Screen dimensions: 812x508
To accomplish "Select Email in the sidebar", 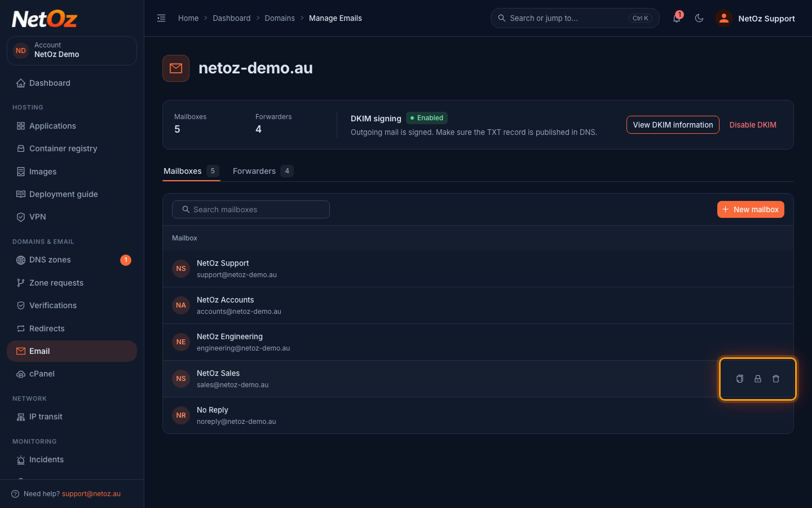I will coord(72,351).
